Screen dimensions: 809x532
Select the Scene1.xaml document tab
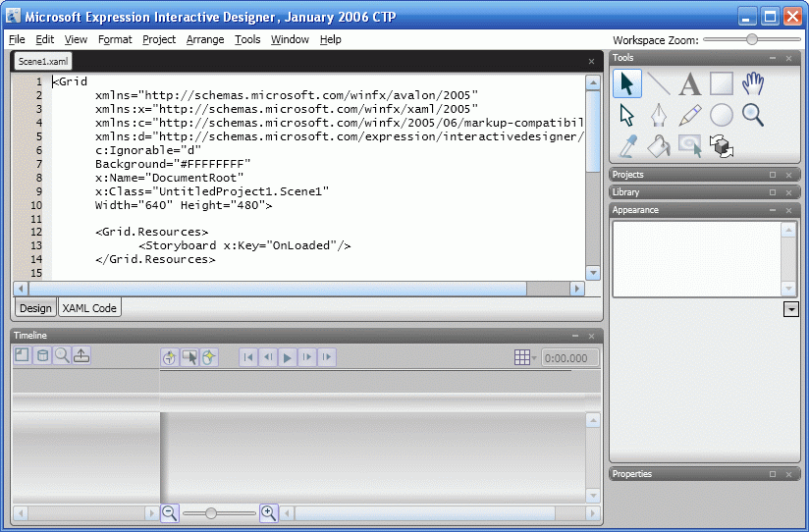pos(43,62)
